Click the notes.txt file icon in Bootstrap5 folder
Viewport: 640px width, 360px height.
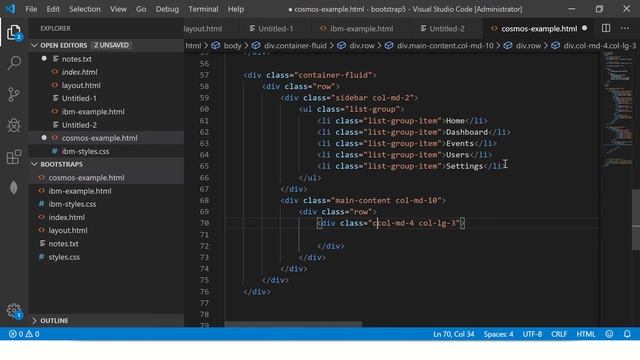pos(42,244)
